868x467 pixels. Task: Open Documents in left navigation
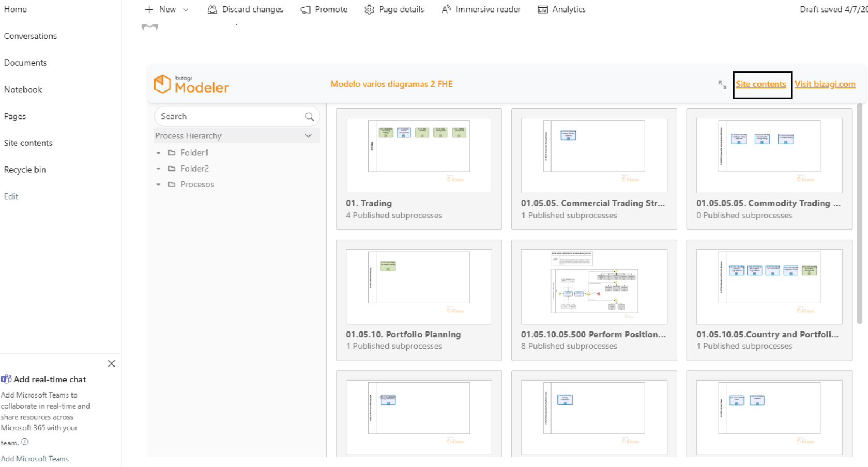coord(25,63)
